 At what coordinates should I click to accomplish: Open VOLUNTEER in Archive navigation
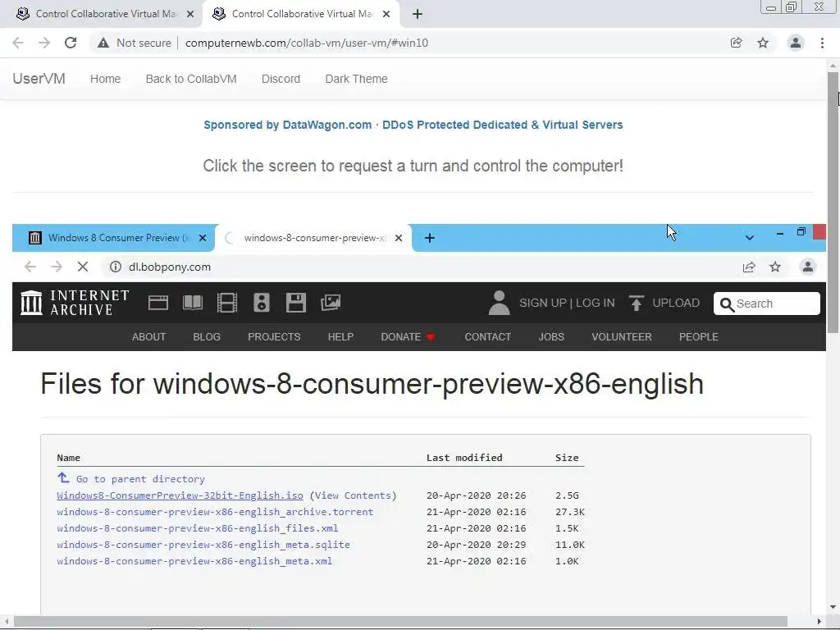[622, 337]
